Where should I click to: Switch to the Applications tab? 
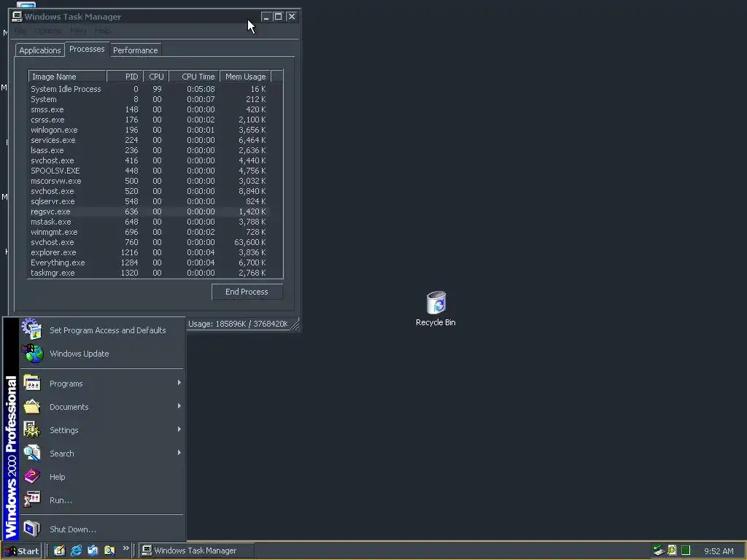tap(40, 50)
